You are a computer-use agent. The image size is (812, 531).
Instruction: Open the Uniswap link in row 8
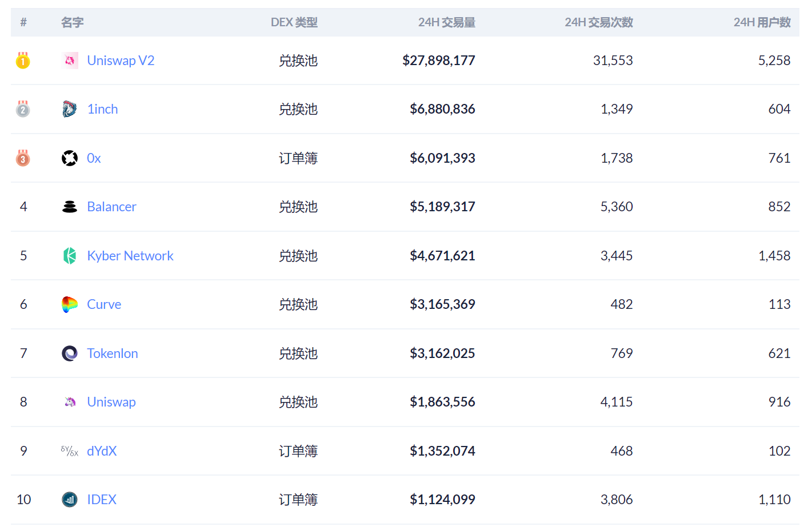click(x=111, y=402)
